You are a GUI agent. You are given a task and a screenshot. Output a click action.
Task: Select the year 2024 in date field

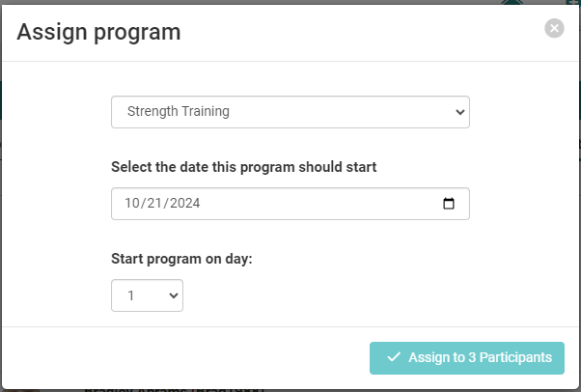[x=184, y=204]
